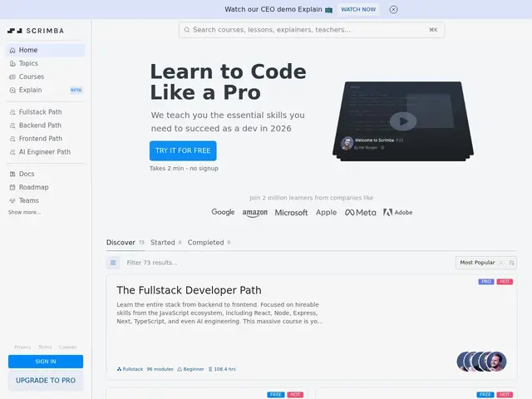
Task: Click the search magnifier icon
Action: pyautogui.click(x=186, y=30)
